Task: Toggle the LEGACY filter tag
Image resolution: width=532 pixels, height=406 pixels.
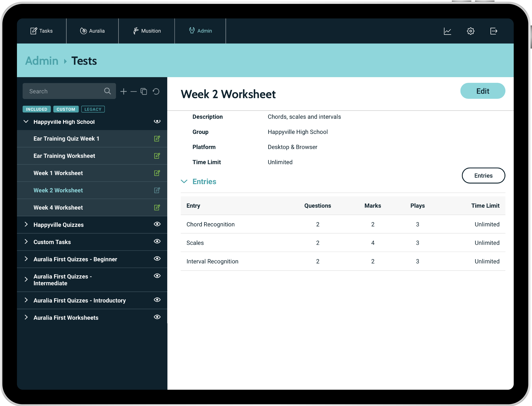Action: (x=93, y=109)
